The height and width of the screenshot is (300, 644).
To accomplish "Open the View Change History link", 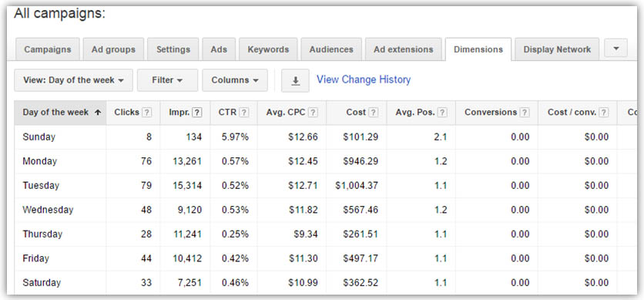I will (364, 79).
